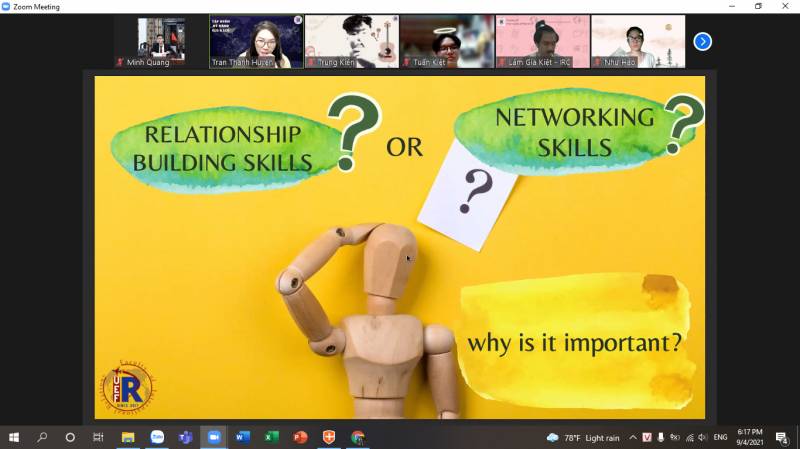The width and height of the screenshot is (800, 449).
Task: Open Word from the taskbar
Action: (242, 437)
